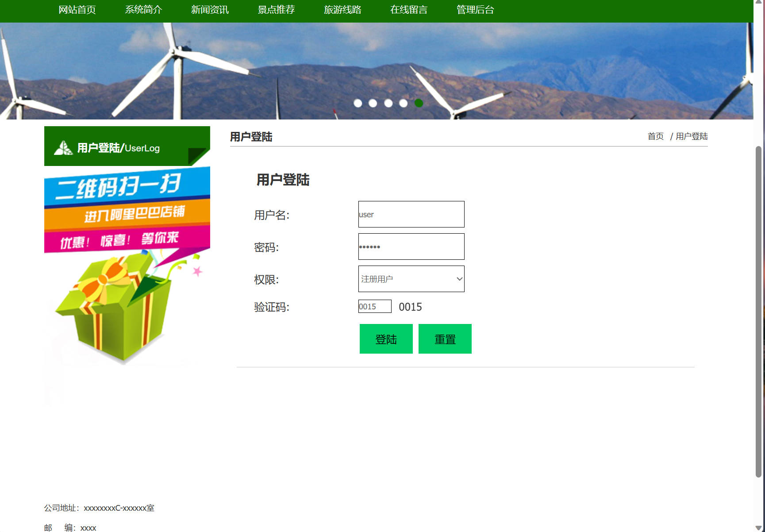Follow the 首页 breadcrumb link
The image size is (765, 532).
pyautogui.click(x=655, y=136)
